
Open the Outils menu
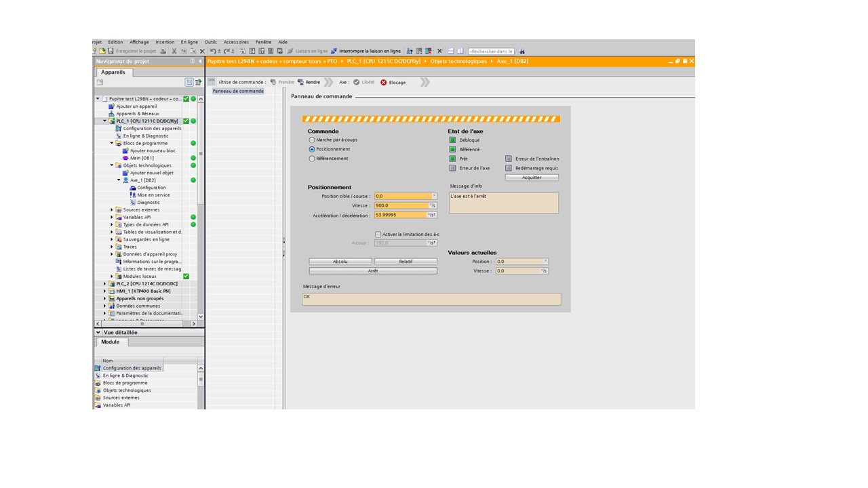coord(210,42)
